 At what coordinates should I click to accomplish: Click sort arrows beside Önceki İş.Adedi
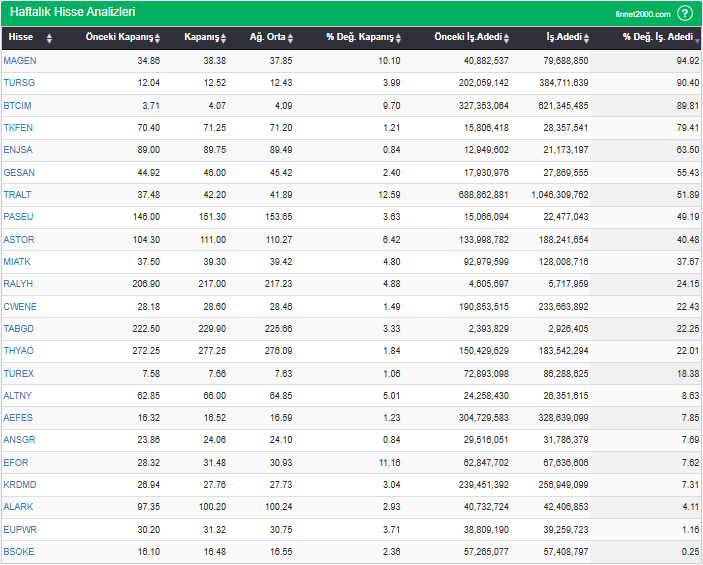pos(507,38)
